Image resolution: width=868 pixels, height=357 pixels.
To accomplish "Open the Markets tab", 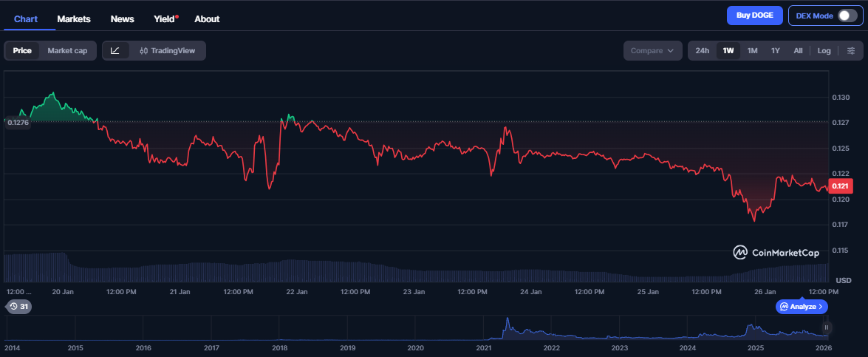I will [x=74, y=18].
